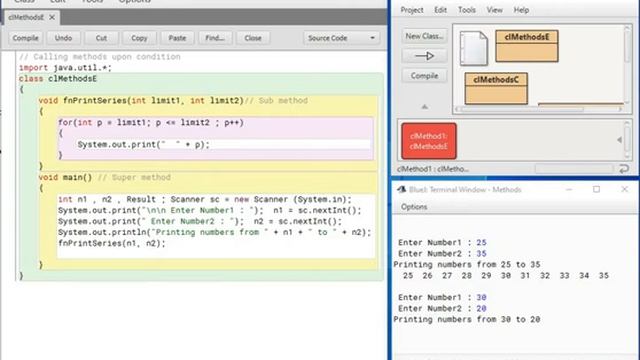The height and width of the screenshot is (360, 640).
Task: Select the red clMethod1 object on bench
Action: pos(429,141)
